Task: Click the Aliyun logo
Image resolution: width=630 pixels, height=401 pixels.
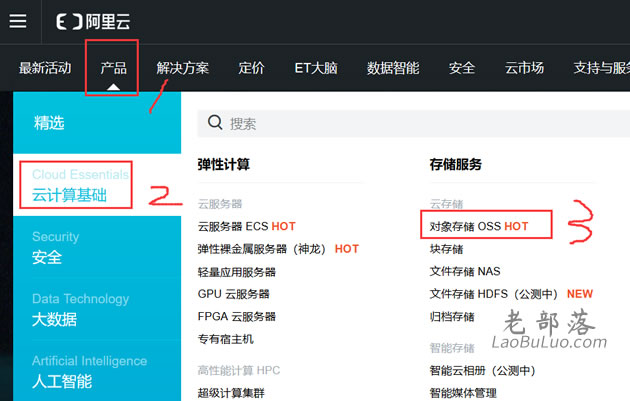Action: (93, 21)
